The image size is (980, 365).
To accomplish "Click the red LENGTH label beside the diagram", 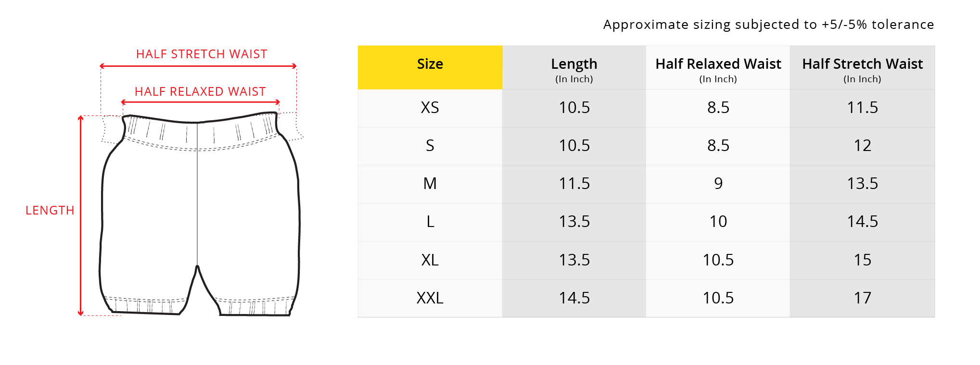I will tap(50, 211).
